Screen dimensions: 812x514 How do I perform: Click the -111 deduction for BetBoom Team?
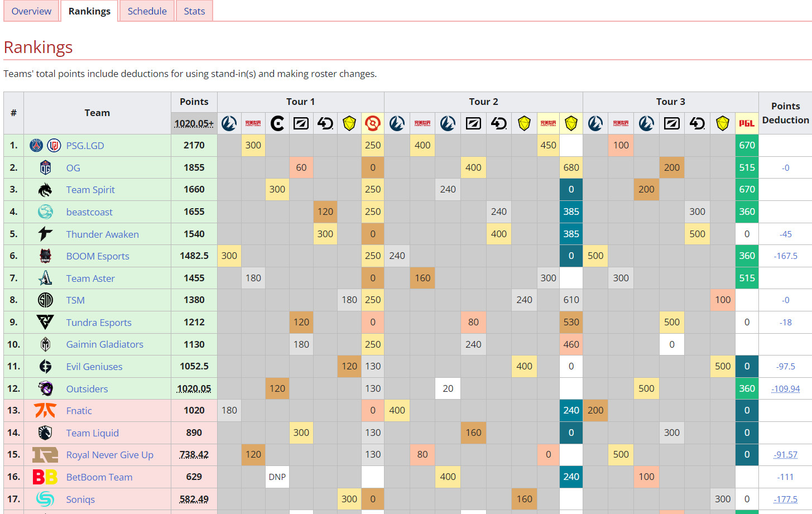point(786,477)
